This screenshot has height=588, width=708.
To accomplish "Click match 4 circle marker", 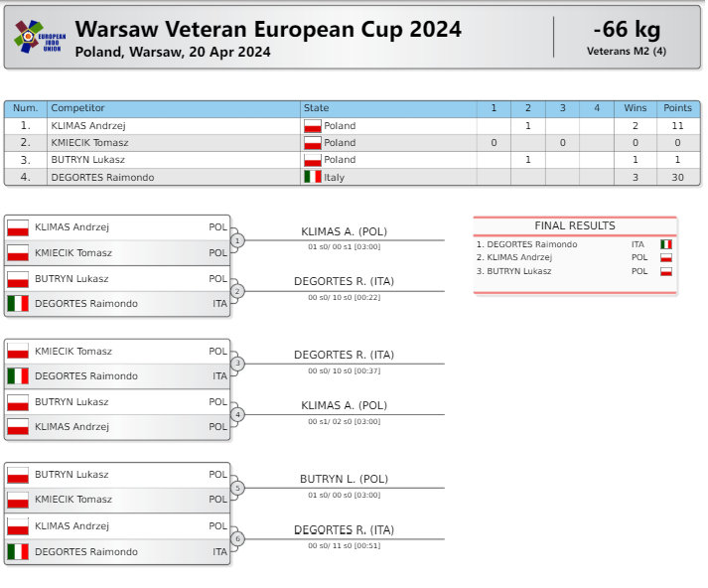I will pyautogui.click(x=237, y=414).
